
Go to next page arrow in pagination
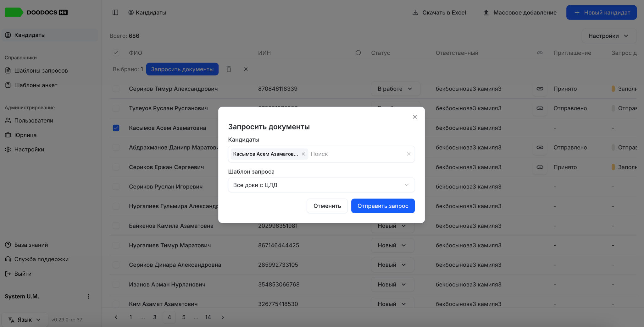click(223, 317)
